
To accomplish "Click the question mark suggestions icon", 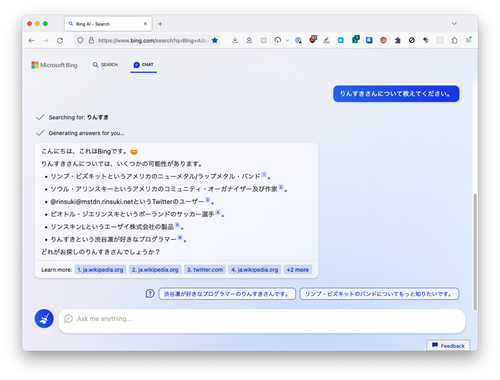I will [150, 294].
